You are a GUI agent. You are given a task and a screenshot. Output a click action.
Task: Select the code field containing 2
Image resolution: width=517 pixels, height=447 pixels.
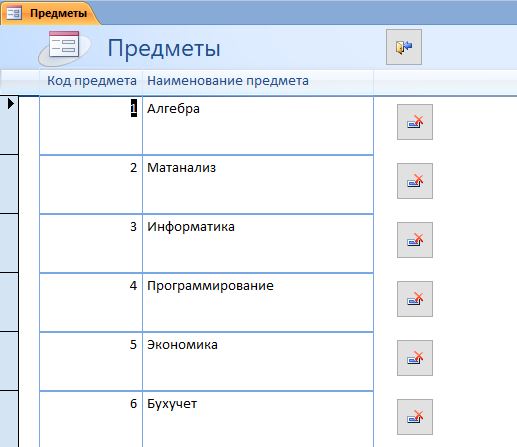(91, 184)
